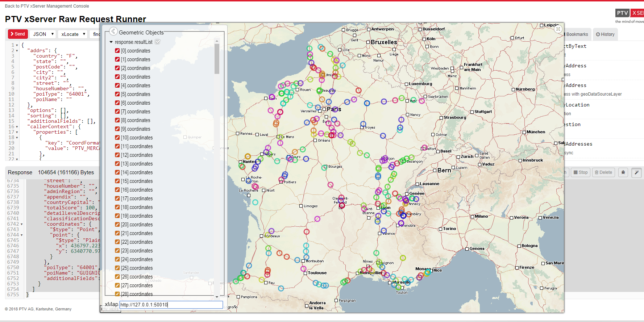
Task: Fold the addrs block at line 2
Action: 17,51
